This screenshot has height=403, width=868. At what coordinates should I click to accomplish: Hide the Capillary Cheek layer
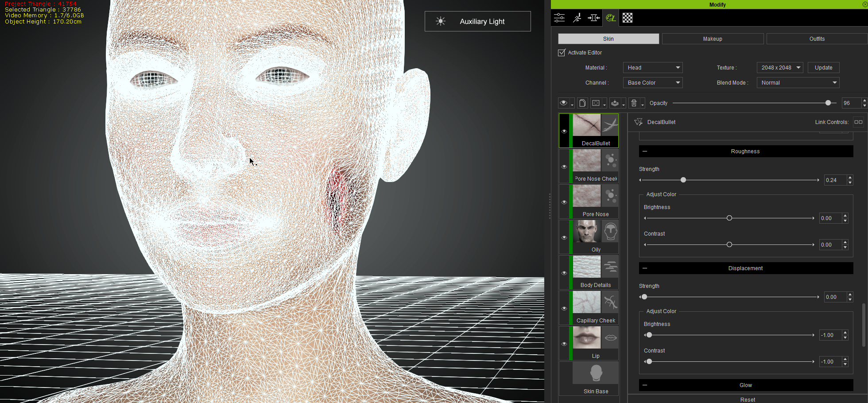point(564,309)
